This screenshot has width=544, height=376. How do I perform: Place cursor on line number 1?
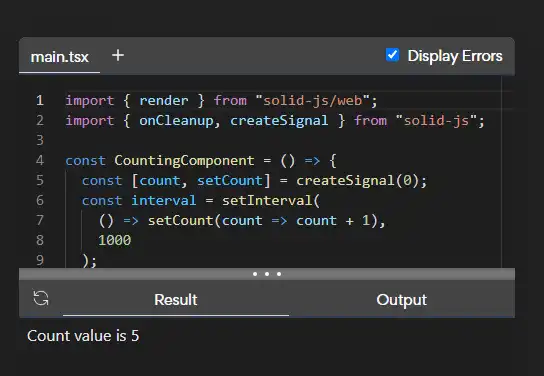pyautogui.click(x=40, y=101)
